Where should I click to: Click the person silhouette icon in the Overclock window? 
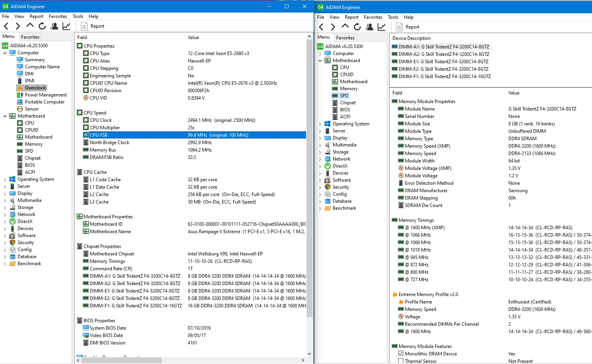(x=54, y=26)
